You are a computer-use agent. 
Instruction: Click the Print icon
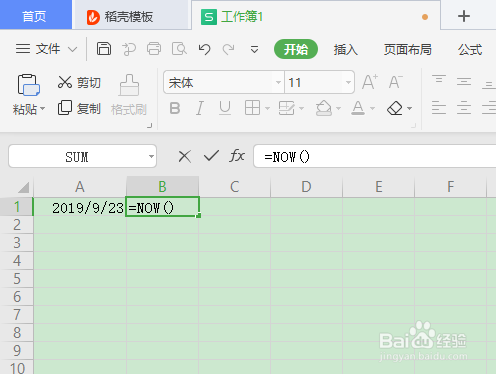pyautogui.click(x=154, y=49)
